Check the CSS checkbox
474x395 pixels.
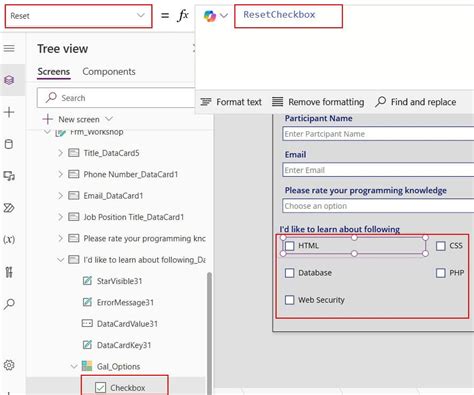(x=441, y=246)
